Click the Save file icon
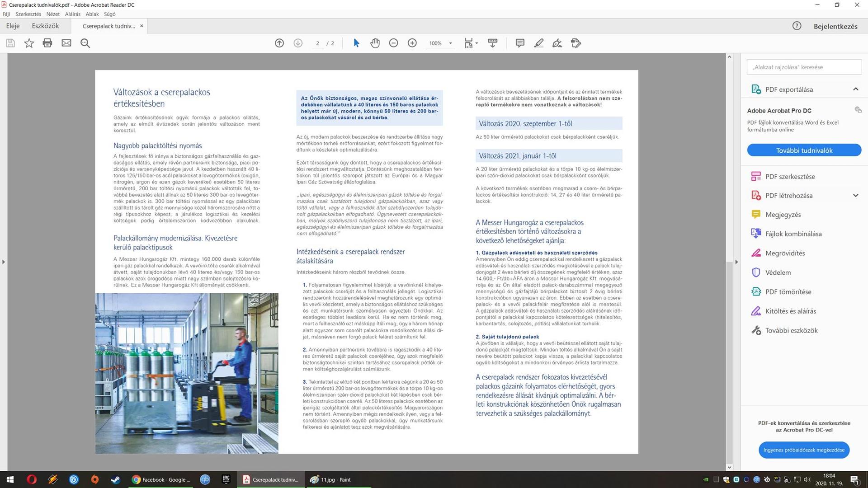Image resolution: width=868 pixels, height=488 pixels. (10, 43)
